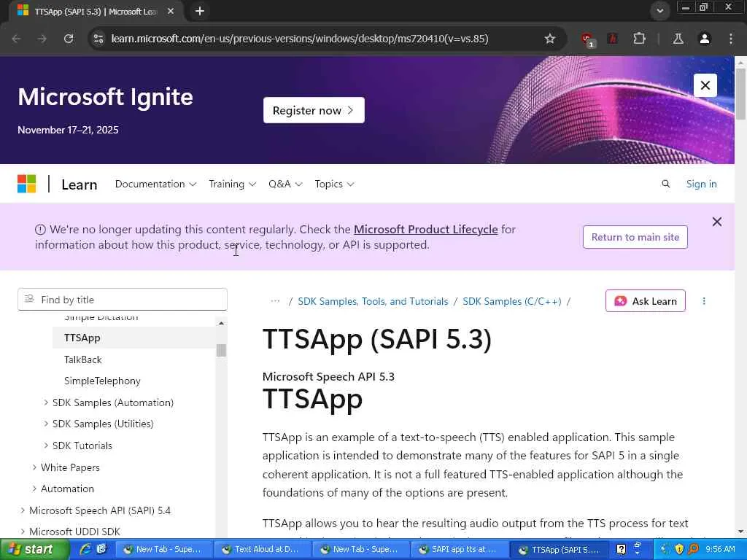This screenshot has width=747, height=560.
Task: Open the Microsoft Product Lifecycle link
Action: pos(425,229)
